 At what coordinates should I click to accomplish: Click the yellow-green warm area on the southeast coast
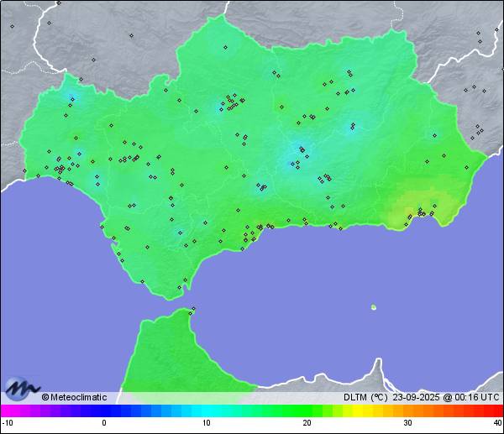tap(417, 214)
